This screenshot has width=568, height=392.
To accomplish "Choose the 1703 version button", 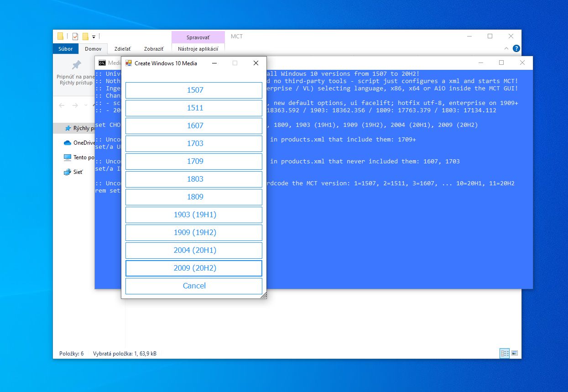I will (194, 144).
